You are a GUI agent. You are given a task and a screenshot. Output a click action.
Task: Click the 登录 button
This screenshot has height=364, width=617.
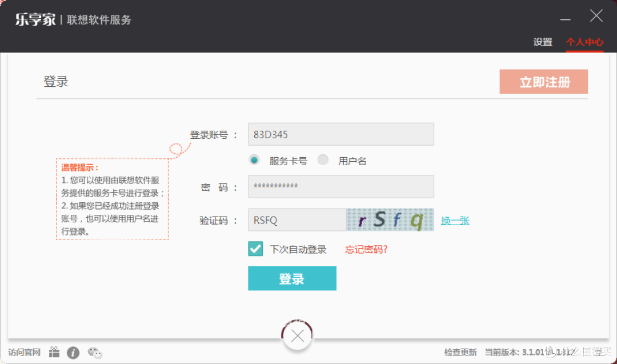(292, 278)
